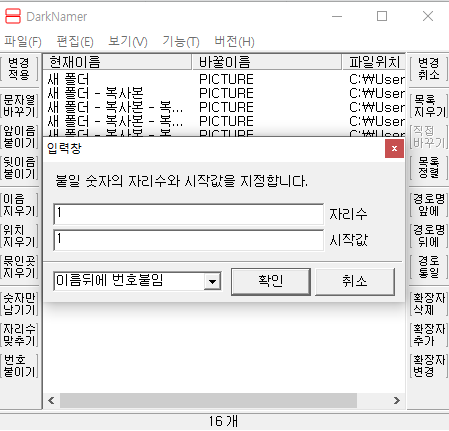Open the 파일(F) menu
Screen dimensions: 449x431
pyautogui.click(x=23, y=42)
